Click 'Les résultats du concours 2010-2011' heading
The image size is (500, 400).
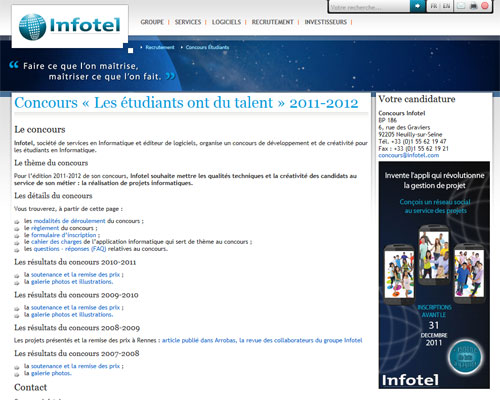pos(75,262)
